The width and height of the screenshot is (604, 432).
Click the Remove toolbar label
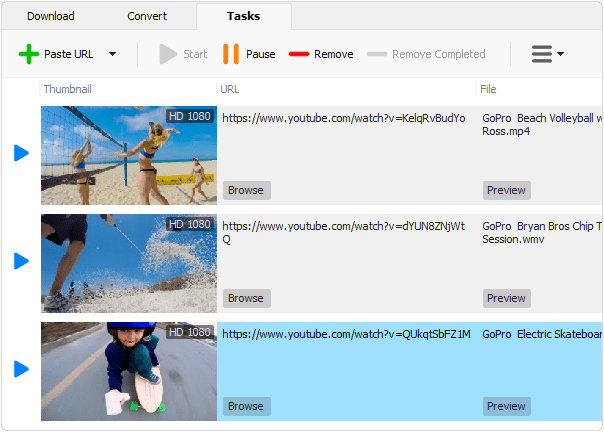coord(334,54)
